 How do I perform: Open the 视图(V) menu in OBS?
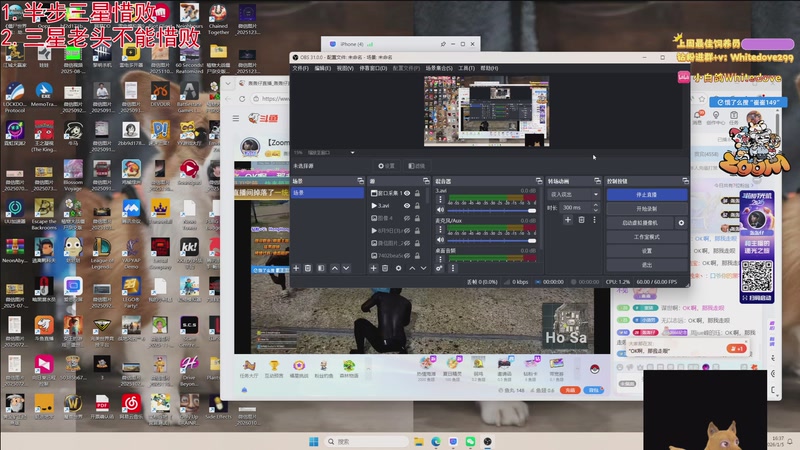point(345,68)
